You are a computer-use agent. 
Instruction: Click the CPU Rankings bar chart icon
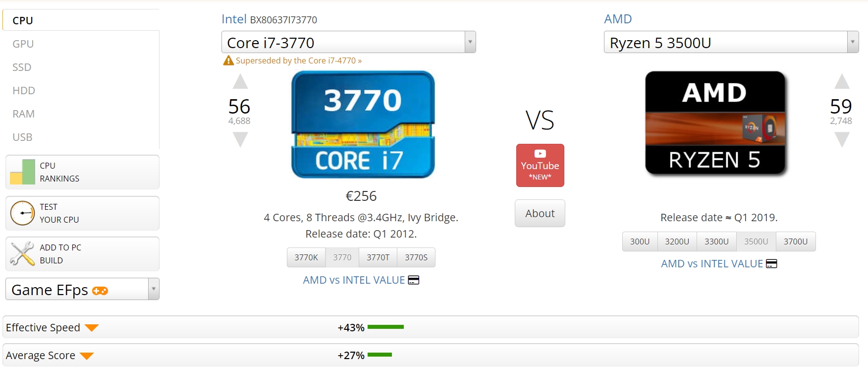(23, 172)
